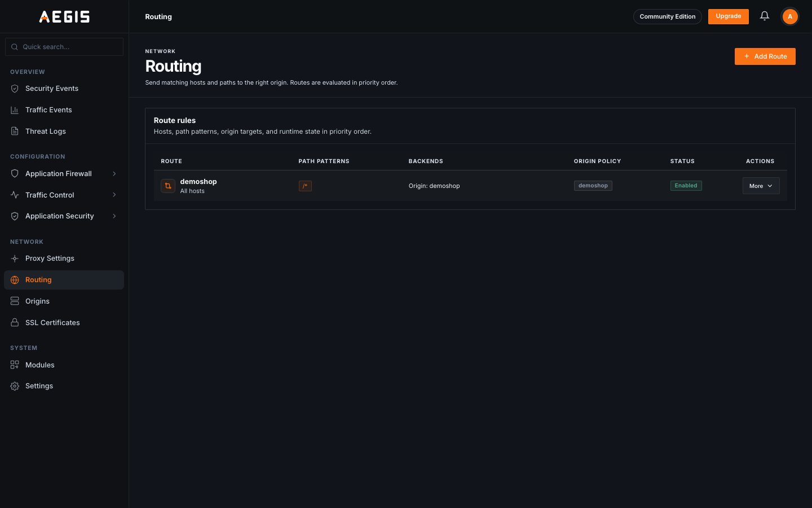Click the All hosts label
The image size is (812, 508).
coord(192,191)
